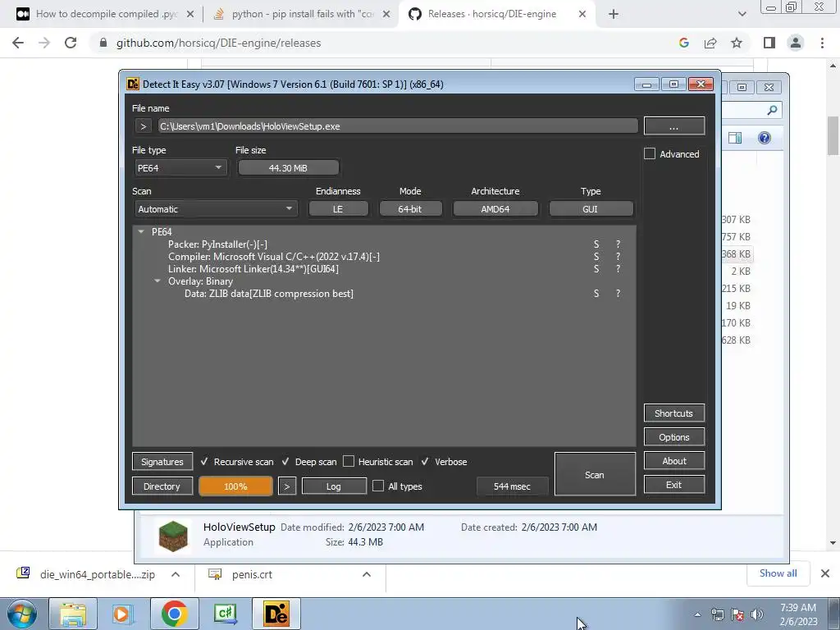Image resolution: width=840 pixels, height=630 pixels.
Task: Open the file browse '...' button
Action: pos(674,126)
